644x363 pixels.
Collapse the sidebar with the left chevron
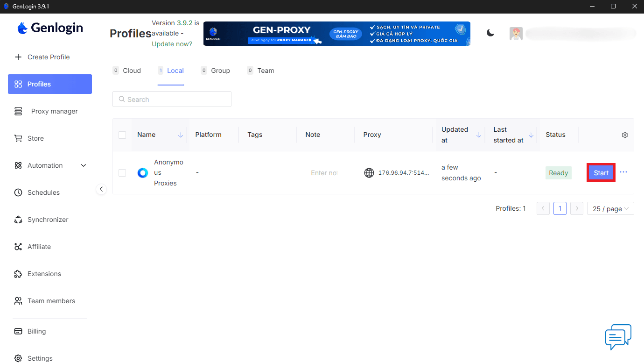click(101, 189)
